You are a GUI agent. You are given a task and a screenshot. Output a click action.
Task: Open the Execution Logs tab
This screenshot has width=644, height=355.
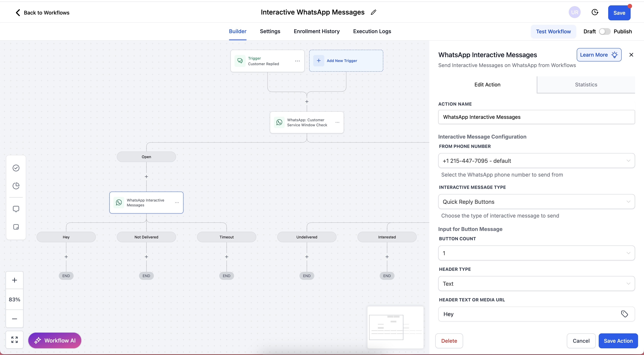tap(372, 31)
